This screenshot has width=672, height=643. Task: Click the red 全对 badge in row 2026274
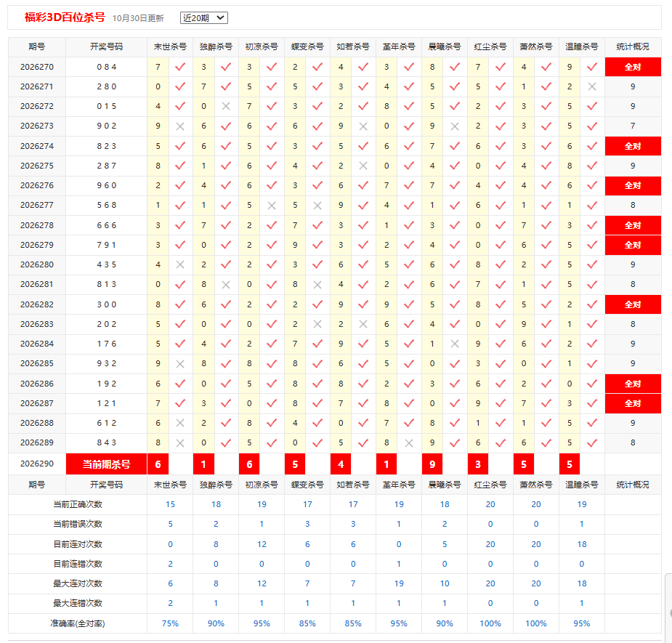(633, 146)
